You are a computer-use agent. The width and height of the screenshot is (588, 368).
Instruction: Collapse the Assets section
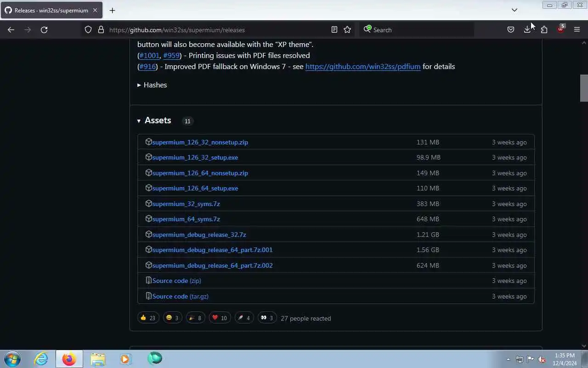pos(154,121)
